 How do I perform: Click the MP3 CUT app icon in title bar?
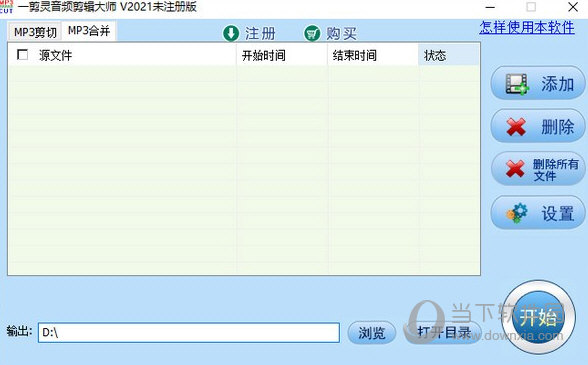pyautogui.click(x=6, y=6)
